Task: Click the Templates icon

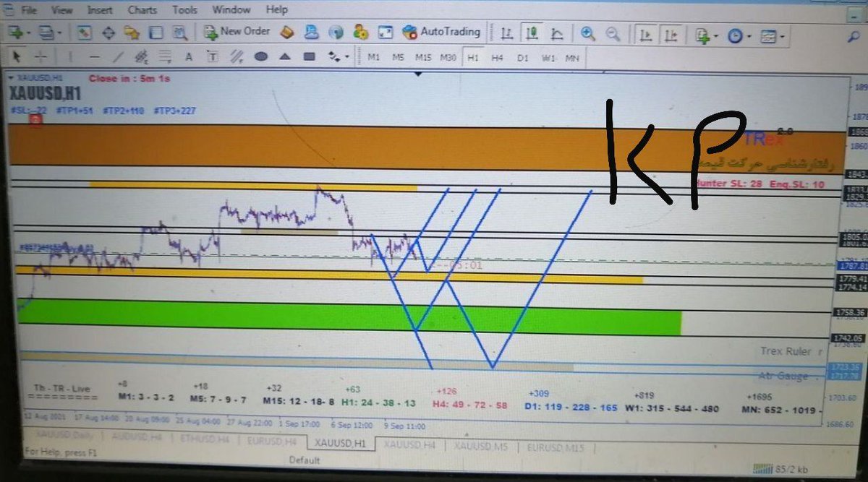Action: click(768, 35)
